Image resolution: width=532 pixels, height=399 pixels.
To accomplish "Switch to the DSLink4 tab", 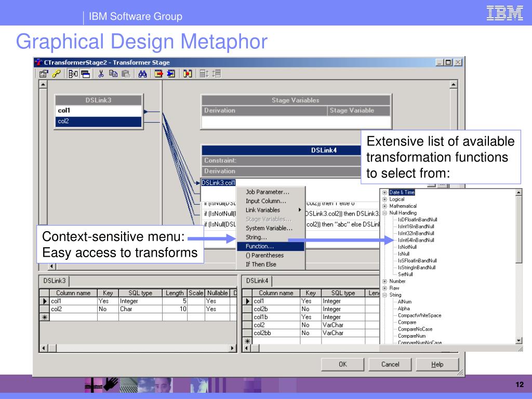I will (257, 281).
